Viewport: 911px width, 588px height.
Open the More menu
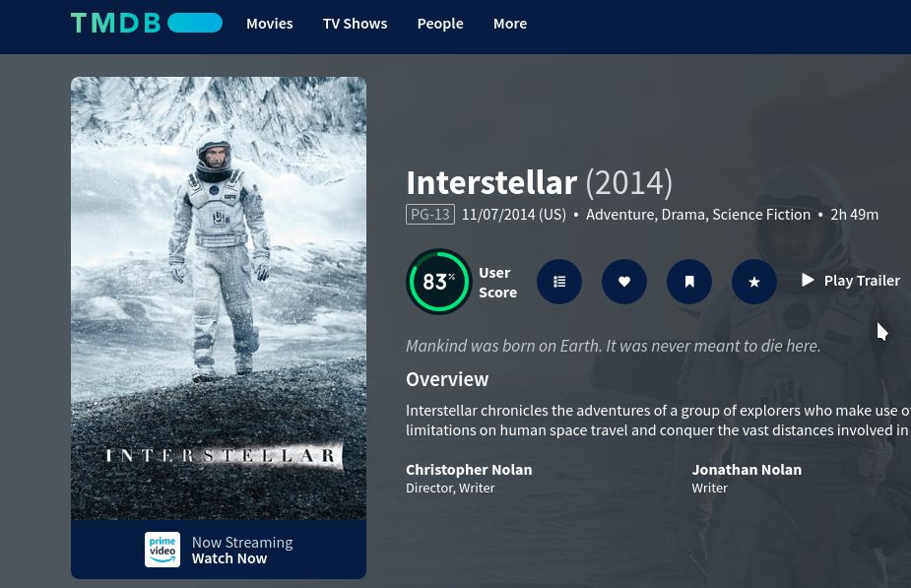[x=510, y=24]
